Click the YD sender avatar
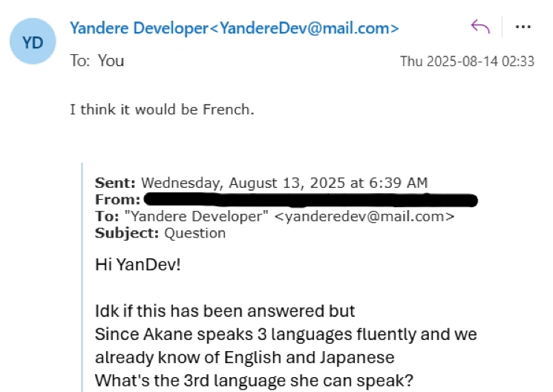The image size is (553, 392). coord(33,42)
